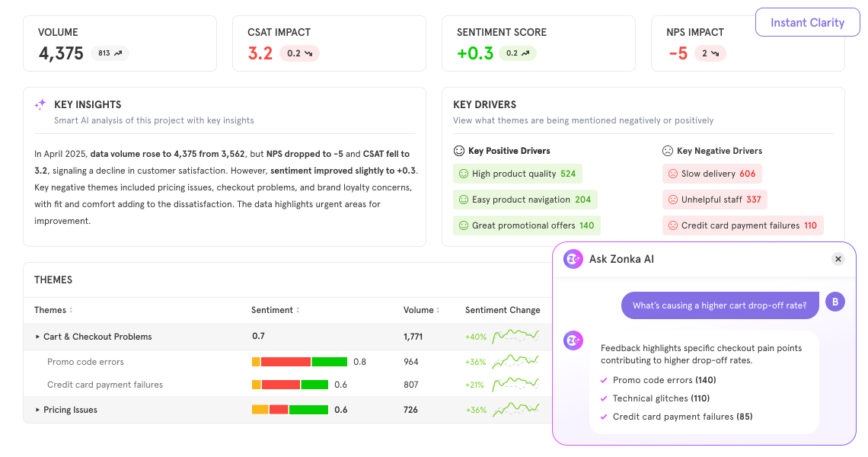Click the Promo code errors checklist item

click(x=664, y=380)
